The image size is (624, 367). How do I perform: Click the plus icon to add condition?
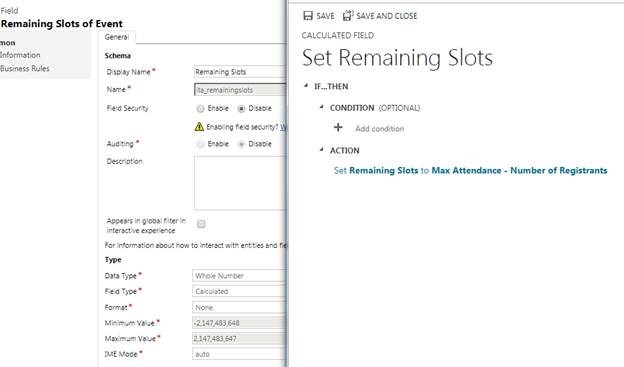click(x=338, y=127)
